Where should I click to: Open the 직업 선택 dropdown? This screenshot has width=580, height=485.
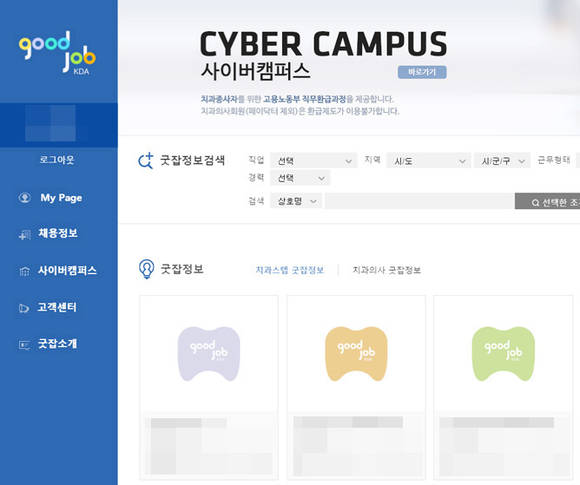(313, 161)
